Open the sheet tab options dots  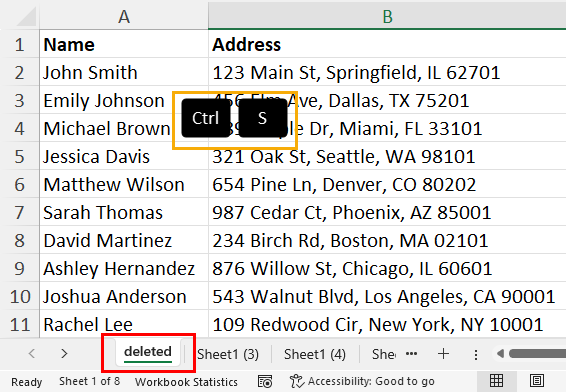476,355
